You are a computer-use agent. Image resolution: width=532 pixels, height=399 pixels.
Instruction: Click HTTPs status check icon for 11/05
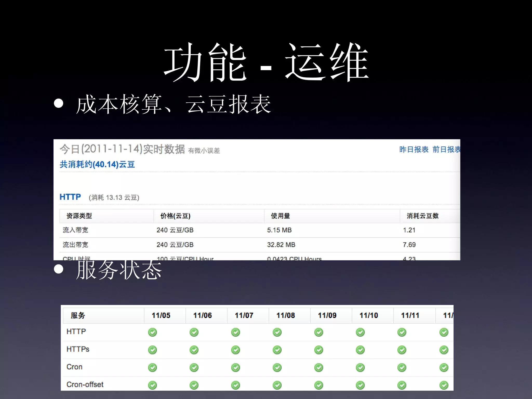(x=152, y=350)
